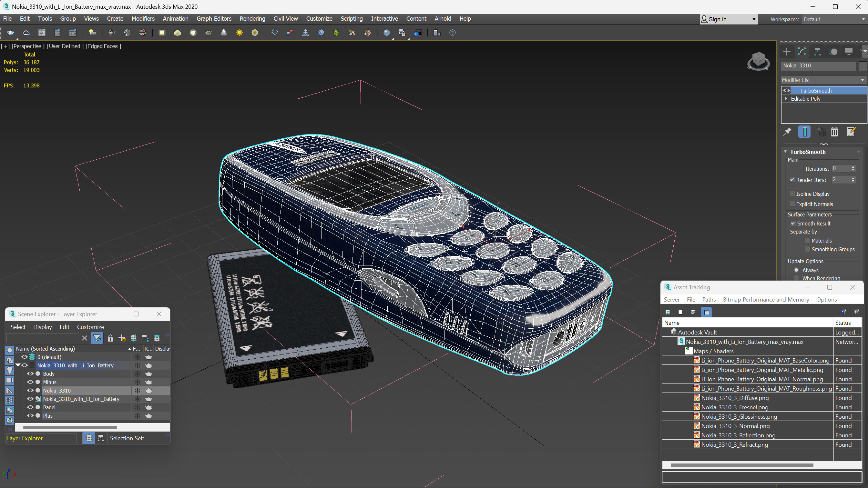Open Customize menu in Layer Explorer

pyautogui.click(x=90, y=327)
